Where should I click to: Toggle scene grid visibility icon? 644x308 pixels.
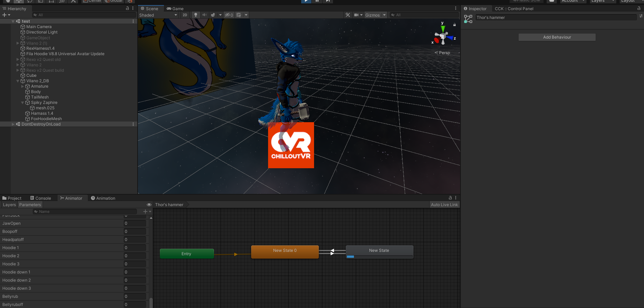[239, 15]
